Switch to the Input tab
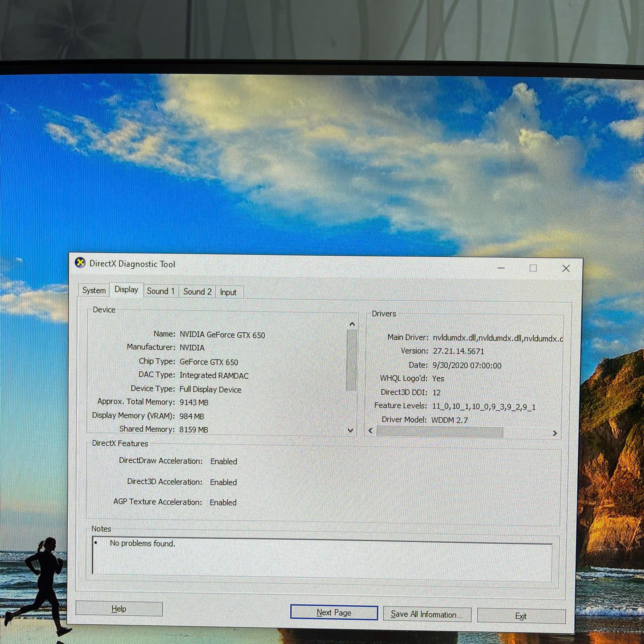Screen dimensions: 644x644 [x=228, y=292]
